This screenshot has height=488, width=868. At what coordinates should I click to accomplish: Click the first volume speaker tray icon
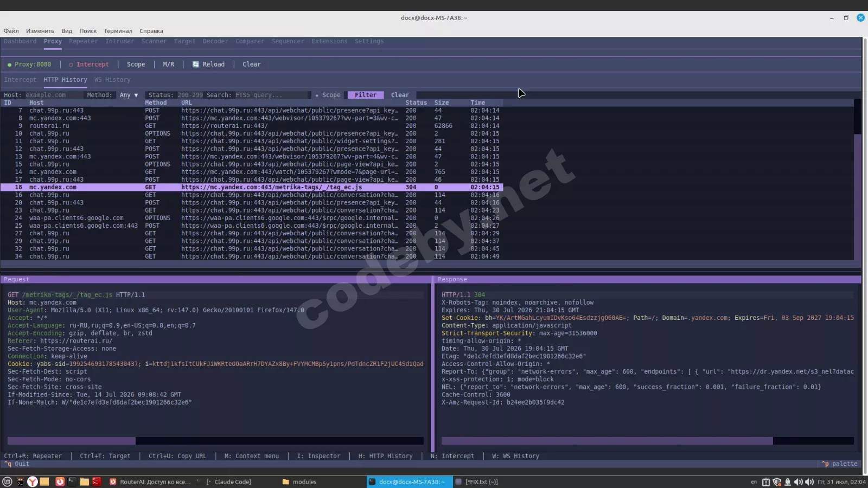[799, 481]
